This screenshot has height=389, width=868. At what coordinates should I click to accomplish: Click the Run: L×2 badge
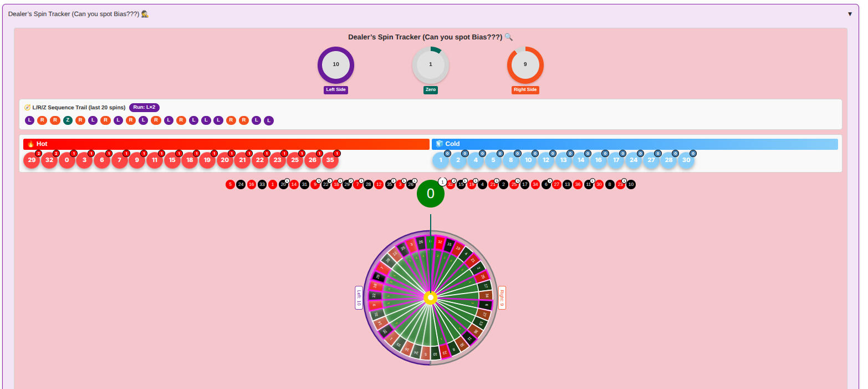click(x=144, y=107)
